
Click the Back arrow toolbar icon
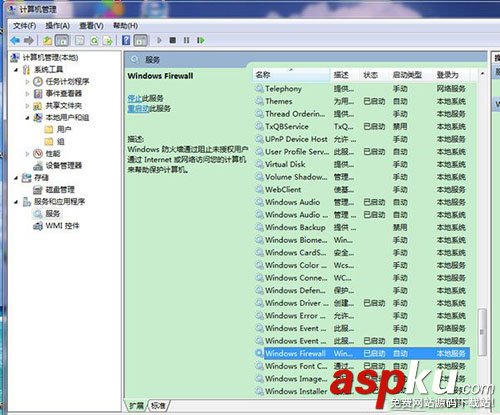click(x=15, y=41)
